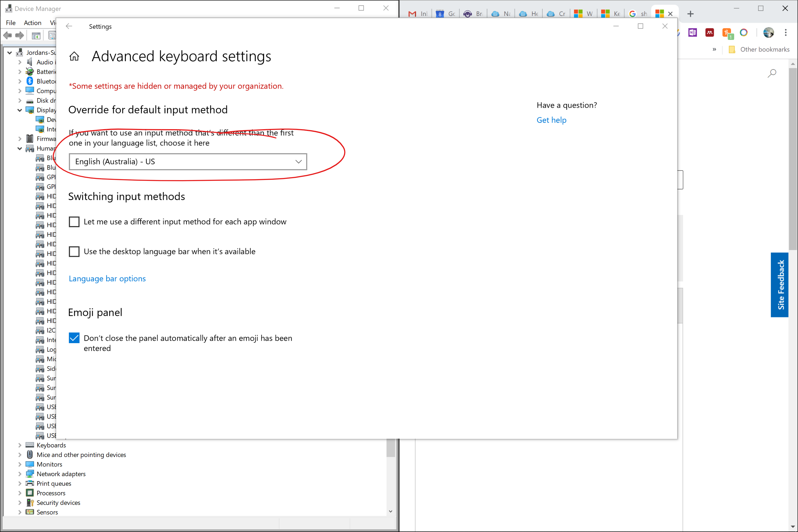Click the Home icon in Settings

coord(74,56)
